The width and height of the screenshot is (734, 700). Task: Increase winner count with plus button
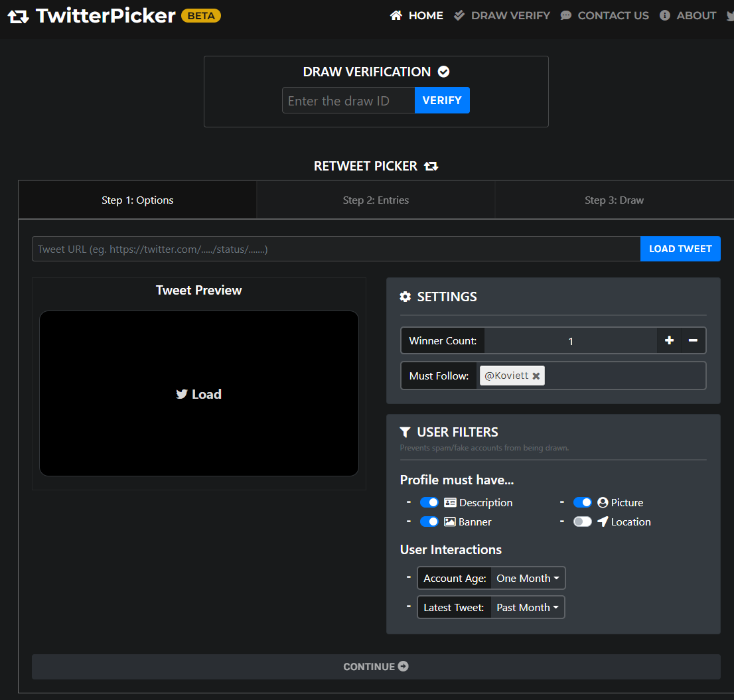670,340
